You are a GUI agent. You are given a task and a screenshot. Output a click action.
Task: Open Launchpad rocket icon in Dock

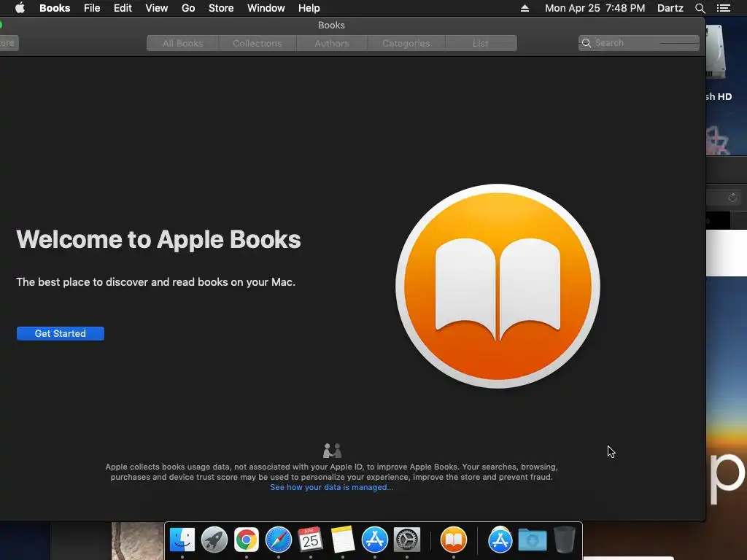click(214, 540)
